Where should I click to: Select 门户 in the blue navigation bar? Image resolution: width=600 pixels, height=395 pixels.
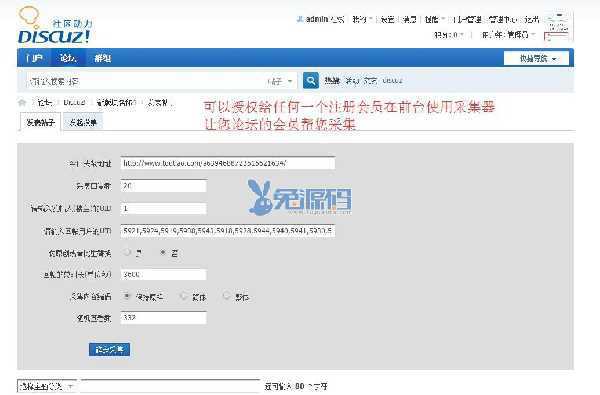pyautogui.click(x=34, y=58)
